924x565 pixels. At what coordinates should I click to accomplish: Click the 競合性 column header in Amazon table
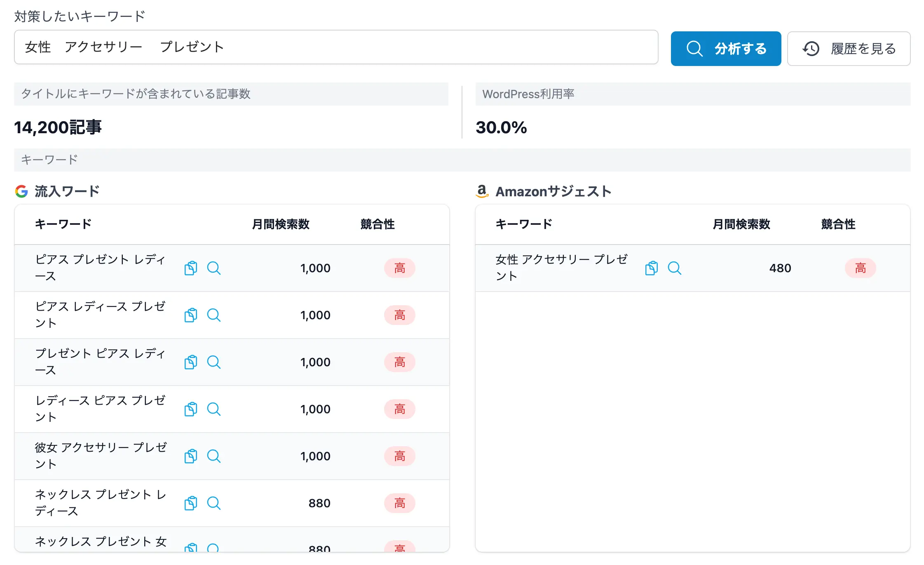838,224
